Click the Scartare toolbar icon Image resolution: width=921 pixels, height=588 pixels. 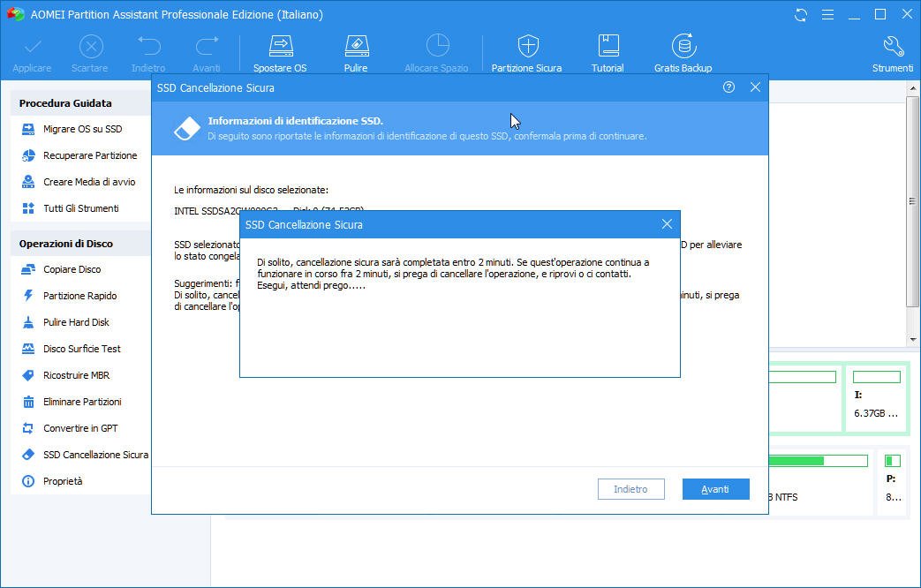90,54
